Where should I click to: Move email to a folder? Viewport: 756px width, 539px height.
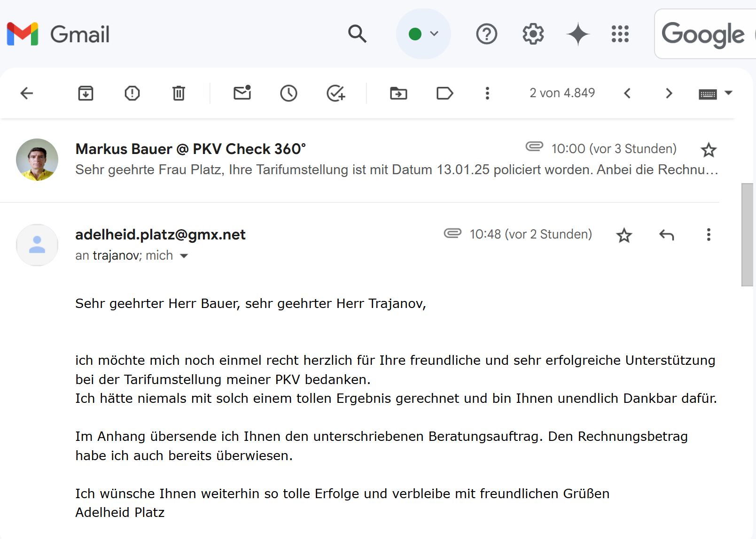pos(398,93)
